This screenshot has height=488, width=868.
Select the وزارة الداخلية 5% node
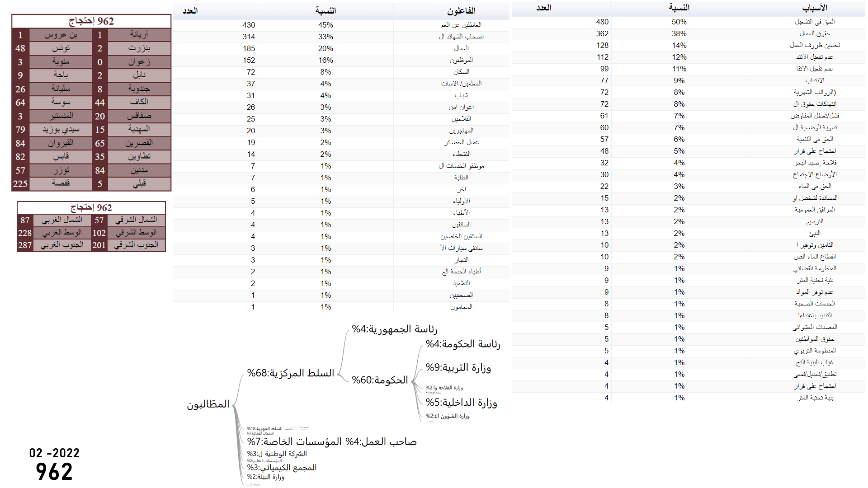[461, 403]
